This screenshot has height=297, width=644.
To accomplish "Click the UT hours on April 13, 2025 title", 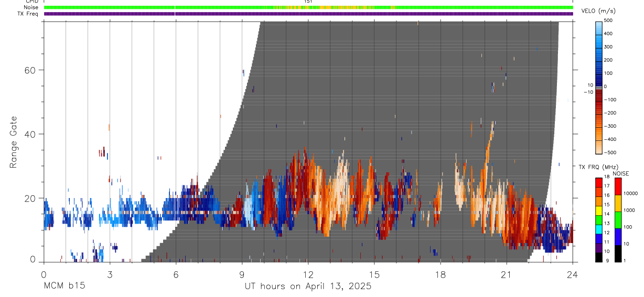I will coord(308,287).
